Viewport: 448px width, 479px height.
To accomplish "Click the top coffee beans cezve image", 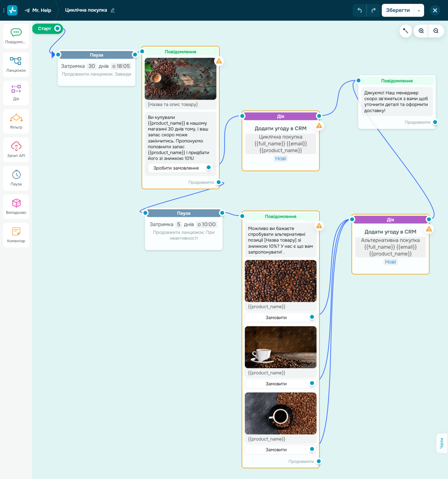I will (x=180, y=78).
